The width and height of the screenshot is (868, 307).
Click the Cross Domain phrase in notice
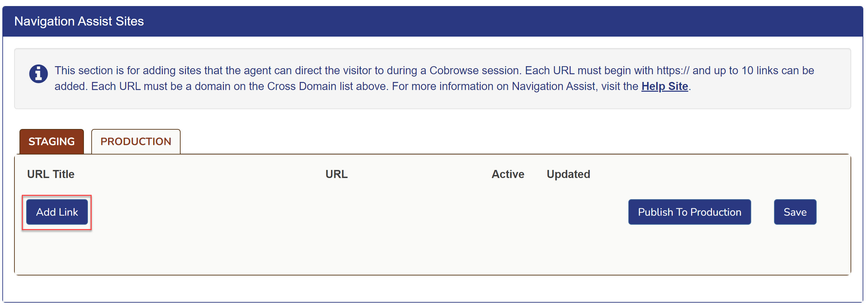pyautogui.click(x=300, y=86)
